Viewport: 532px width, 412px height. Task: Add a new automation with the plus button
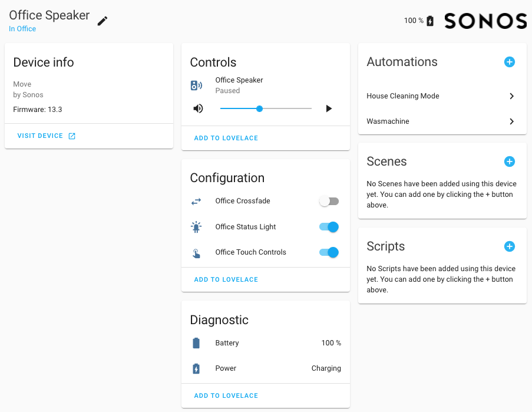509,62
